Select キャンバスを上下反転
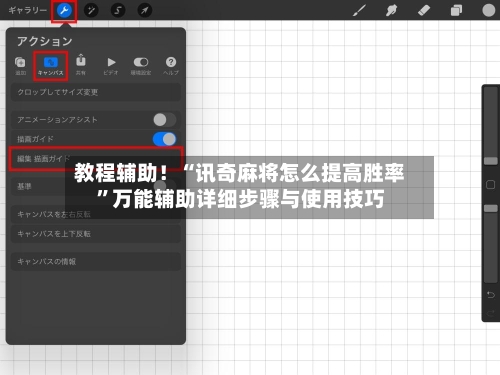 tap(96, 234)
